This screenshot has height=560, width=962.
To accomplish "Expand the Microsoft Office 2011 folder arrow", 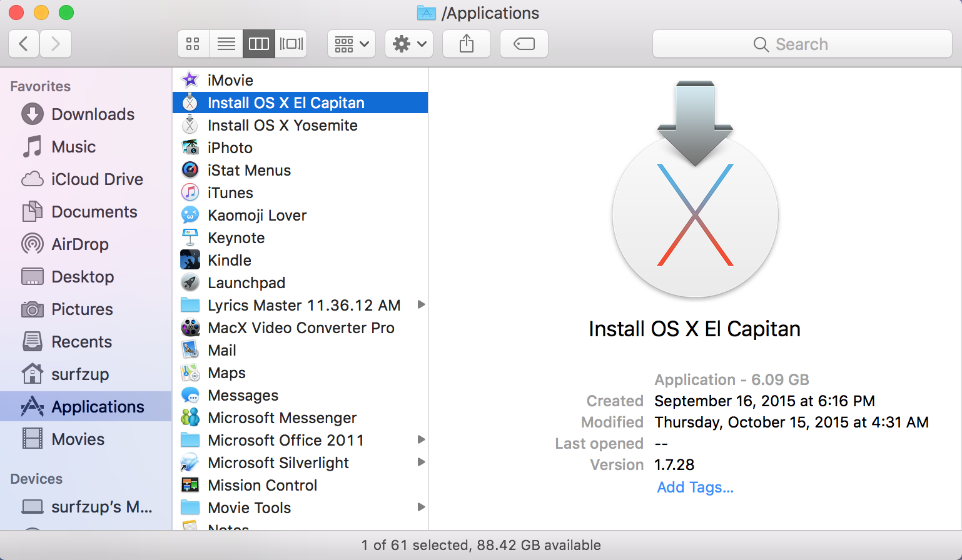I will (x=421, y=440).
